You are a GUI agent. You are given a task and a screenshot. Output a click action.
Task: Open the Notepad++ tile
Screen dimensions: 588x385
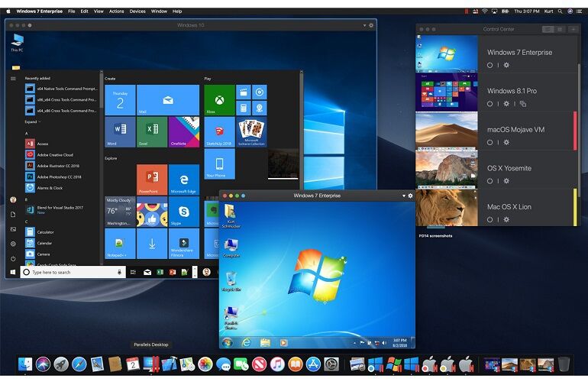tap(120, 244)
